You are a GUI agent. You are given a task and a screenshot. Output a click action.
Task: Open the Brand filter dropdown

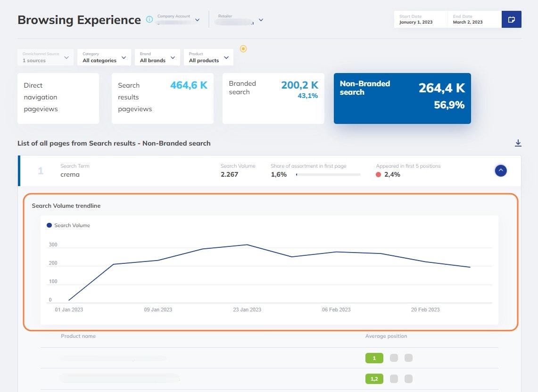[x=157, y=57]
